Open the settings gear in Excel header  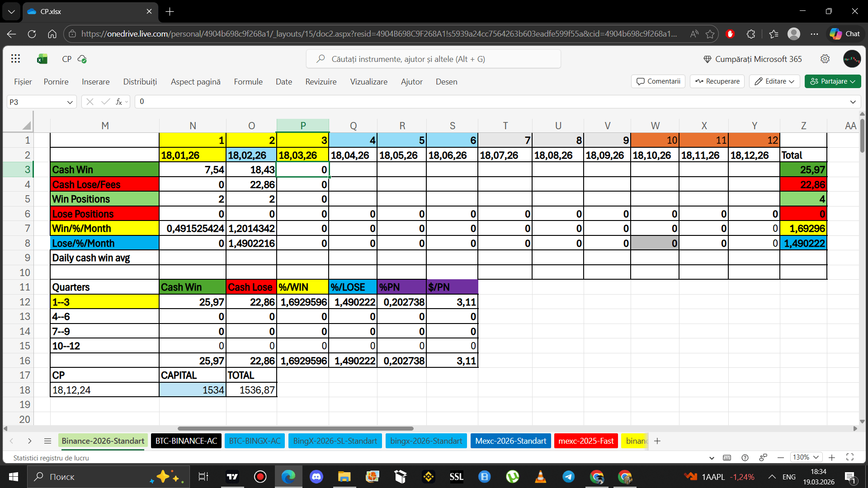coord(825,59)
